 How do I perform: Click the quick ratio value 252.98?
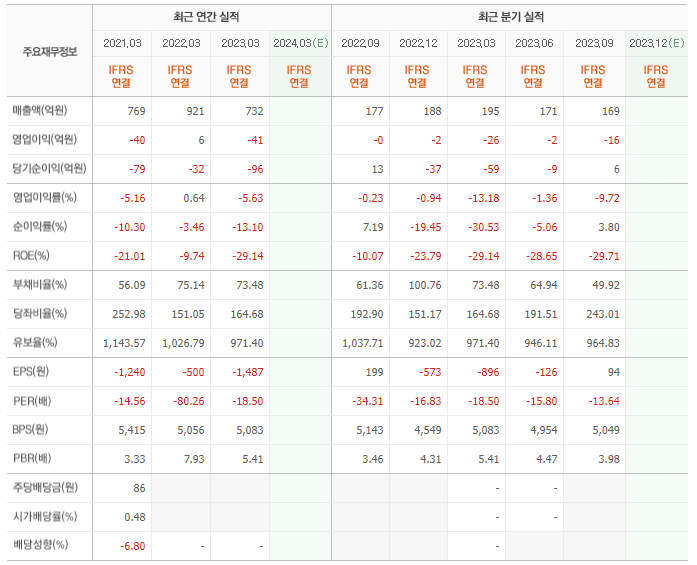(x=129, y=314)
